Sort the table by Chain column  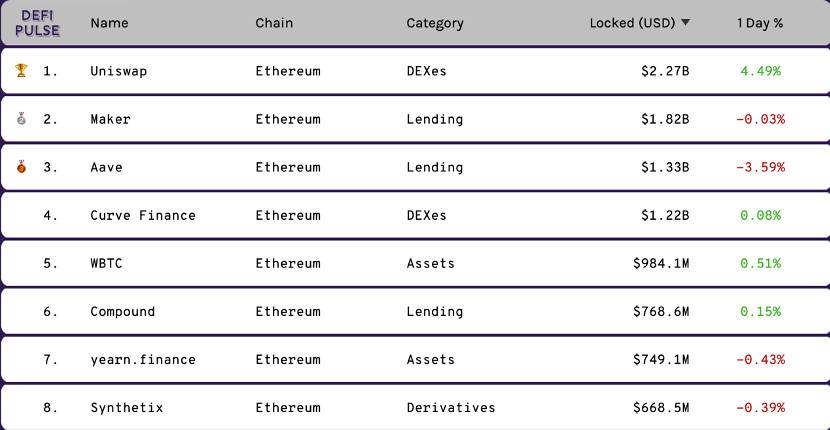pos(274,23)
